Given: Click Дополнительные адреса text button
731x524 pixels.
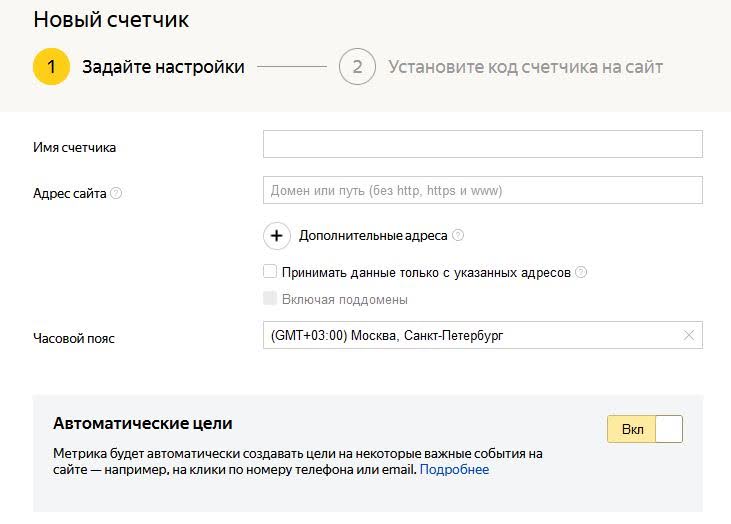Looking at the screenshot, I should (x=373, y=236).
